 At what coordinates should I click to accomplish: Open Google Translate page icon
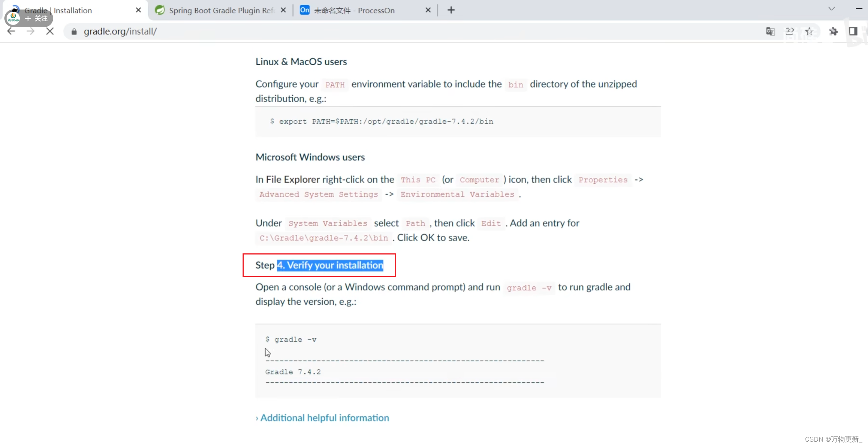[770, 31]
